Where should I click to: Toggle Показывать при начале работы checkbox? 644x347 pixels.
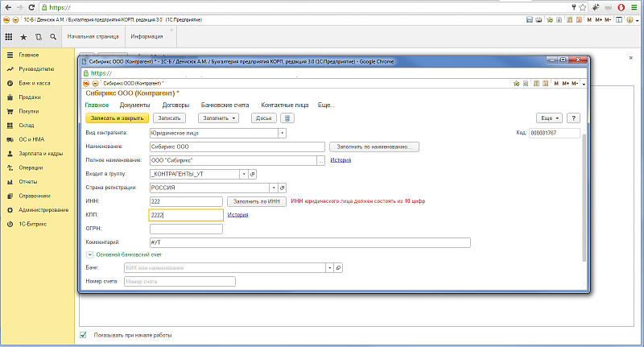83,335
